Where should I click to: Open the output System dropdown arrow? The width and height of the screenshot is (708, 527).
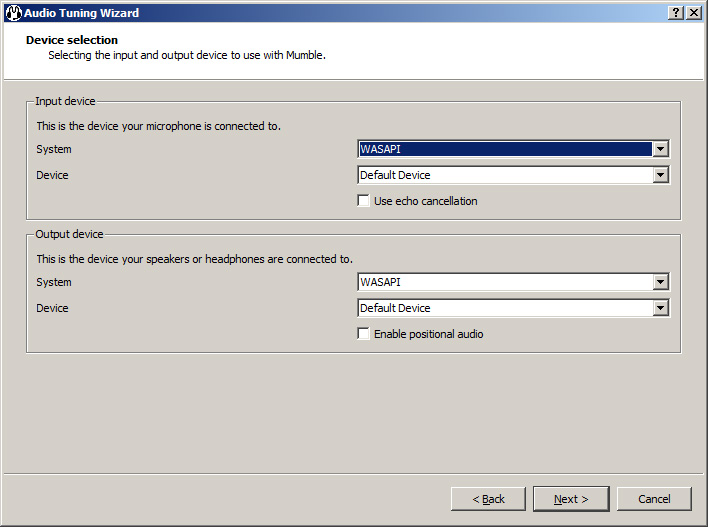(x=660, y=282)
